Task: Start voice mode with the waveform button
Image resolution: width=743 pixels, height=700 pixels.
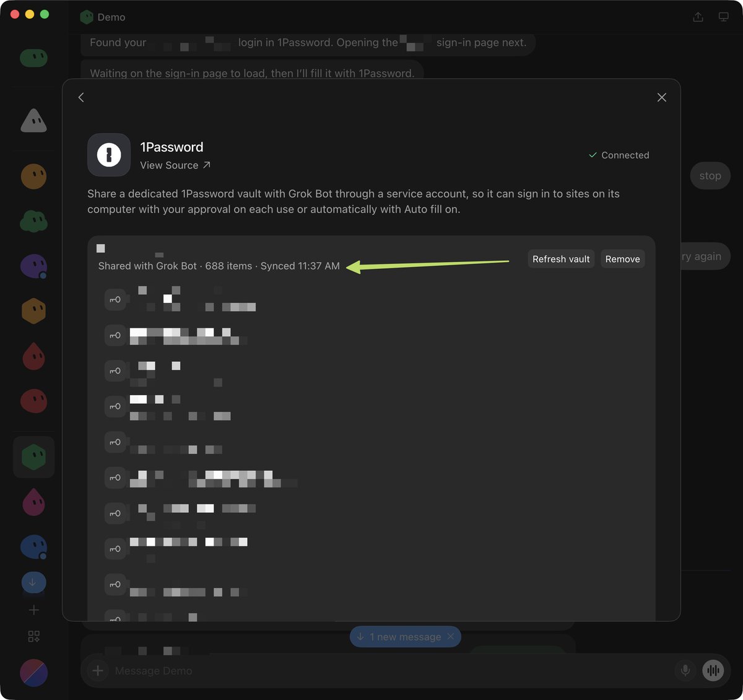Action: click(x=713, y=670)
